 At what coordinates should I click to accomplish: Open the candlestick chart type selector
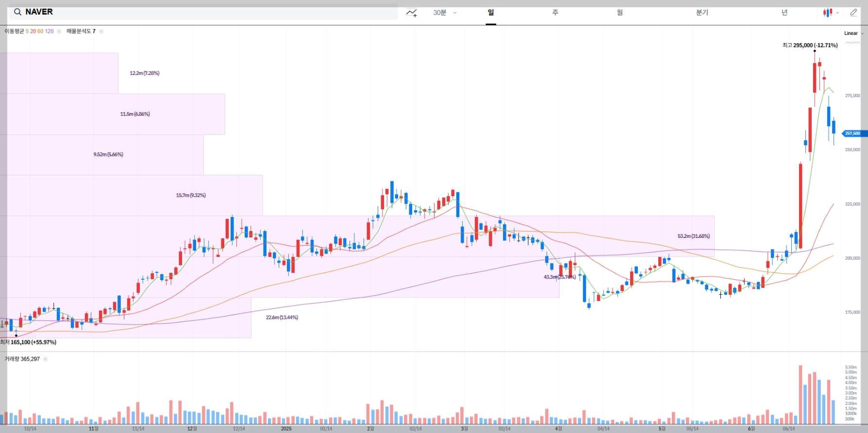coord(831,13)
